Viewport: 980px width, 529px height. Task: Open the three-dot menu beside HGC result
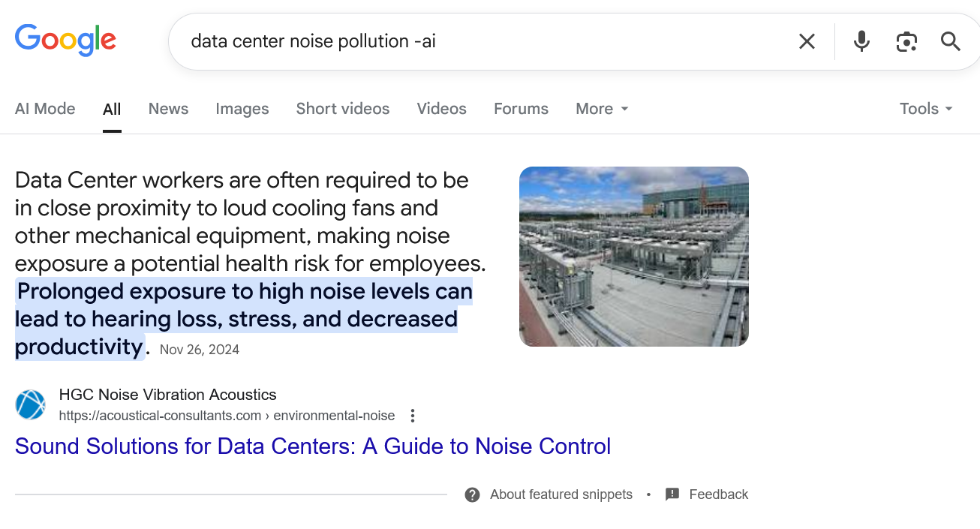click(412, 416)
